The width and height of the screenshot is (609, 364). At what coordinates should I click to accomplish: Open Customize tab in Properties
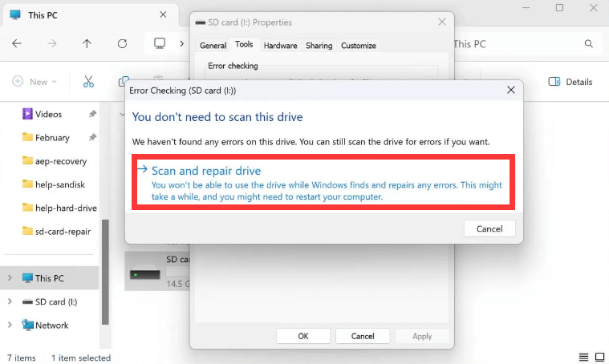[359, 46]
